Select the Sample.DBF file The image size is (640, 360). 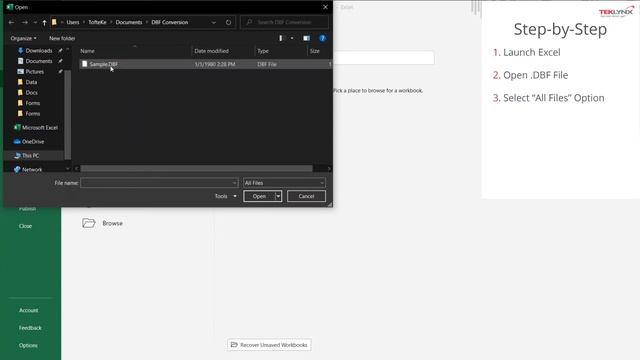click(x=205, y=64)
